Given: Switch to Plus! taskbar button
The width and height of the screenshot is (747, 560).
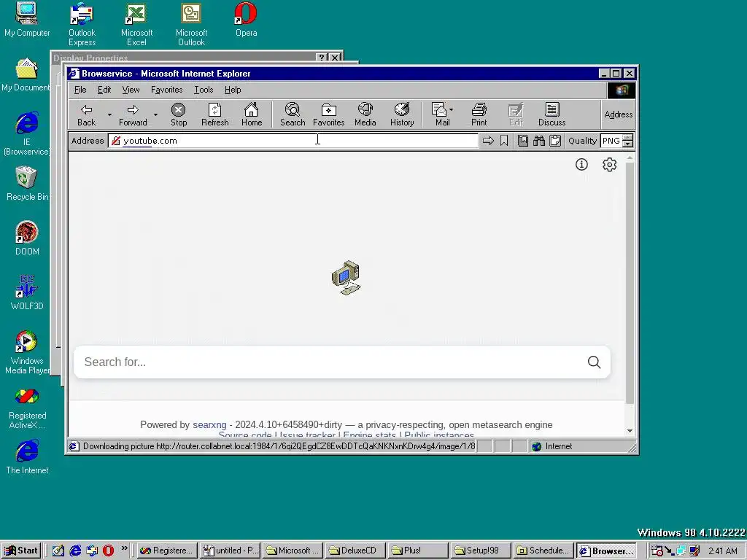Looking at the screenshot, I should coord(417,551).
